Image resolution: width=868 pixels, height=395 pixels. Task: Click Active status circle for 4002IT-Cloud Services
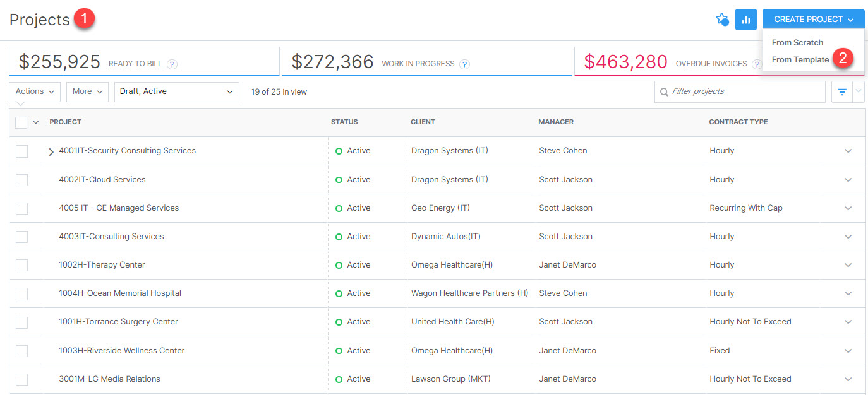coord(339,180)
